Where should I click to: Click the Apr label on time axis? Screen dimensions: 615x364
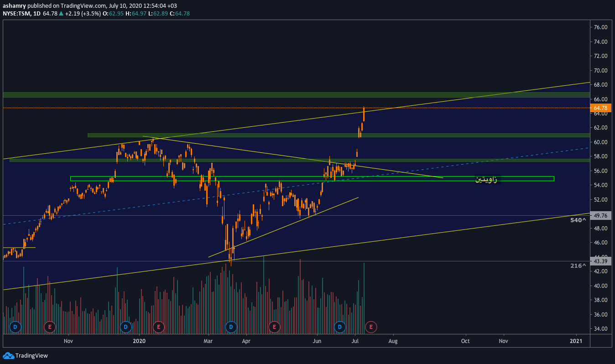[246, 341]
